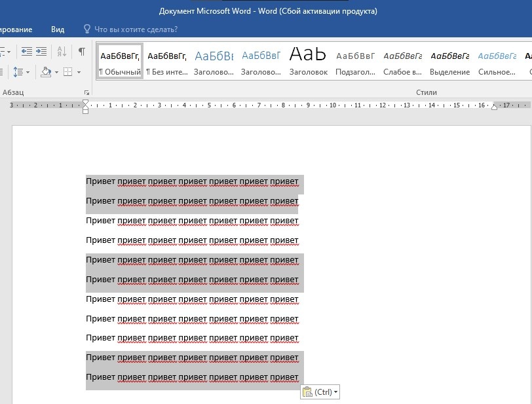
Task: Apply the 'Подзагол...' style
Action: point(355,62)
